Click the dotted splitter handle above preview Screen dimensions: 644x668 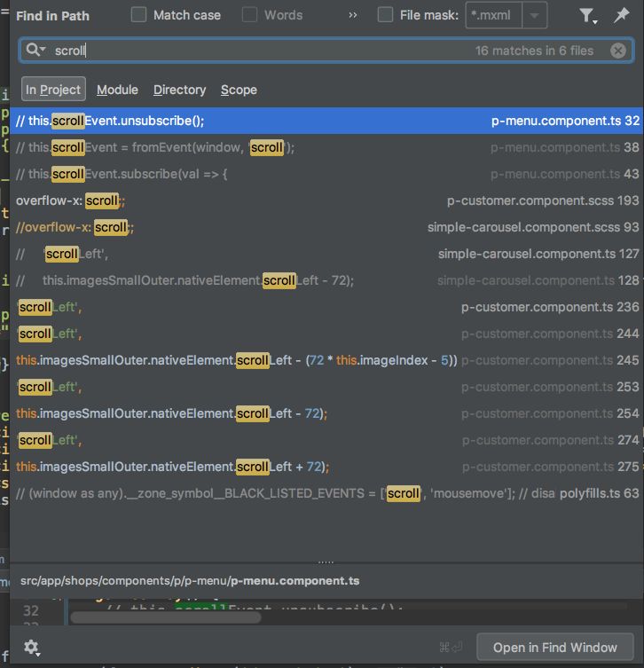click(326, 562)
